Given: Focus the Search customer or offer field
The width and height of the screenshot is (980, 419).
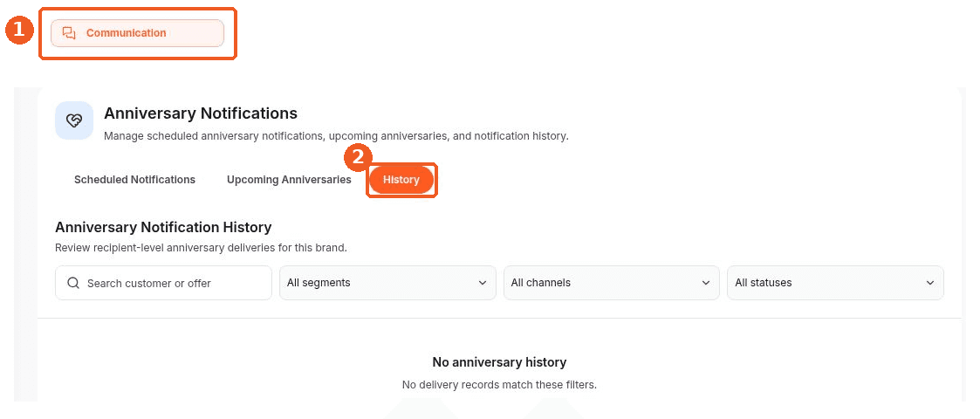Looking at the screenshot, I should pyautogui.click(x=164, y=284).
